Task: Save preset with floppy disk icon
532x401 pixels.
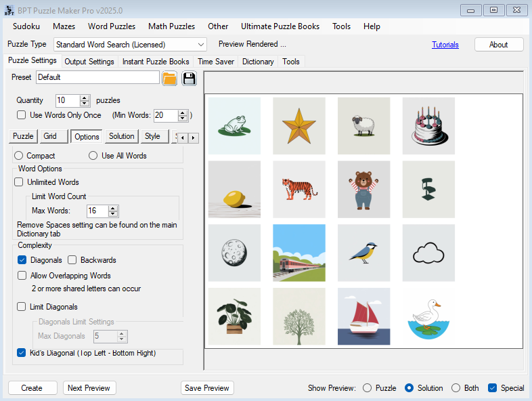Action: click(189, 79)
